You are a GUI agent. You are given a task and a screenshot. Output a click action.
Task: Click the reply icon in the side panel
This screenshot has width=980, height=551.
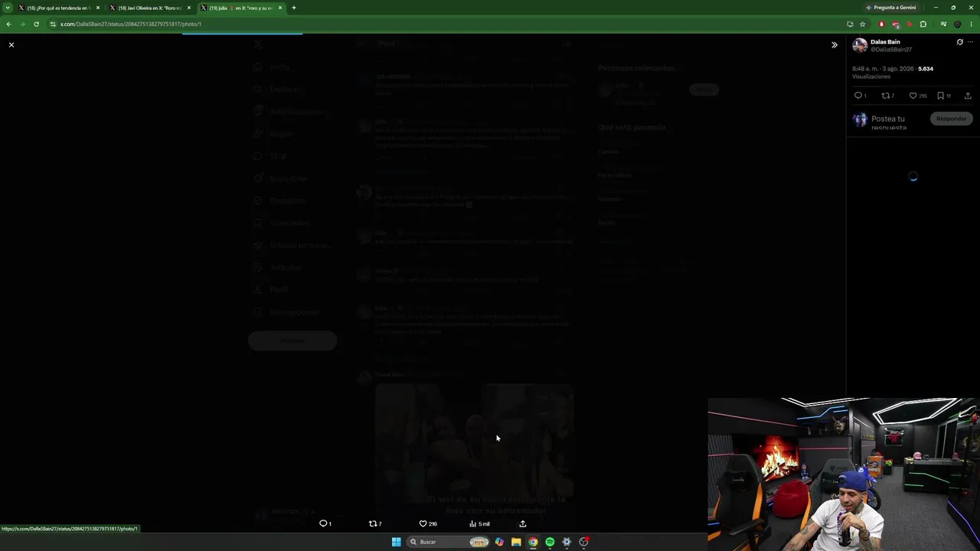[858, 96]
